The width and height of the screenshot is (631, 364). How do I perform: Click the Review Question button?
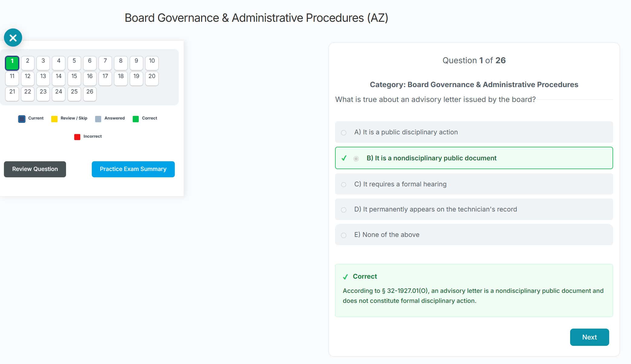(35, 169)
